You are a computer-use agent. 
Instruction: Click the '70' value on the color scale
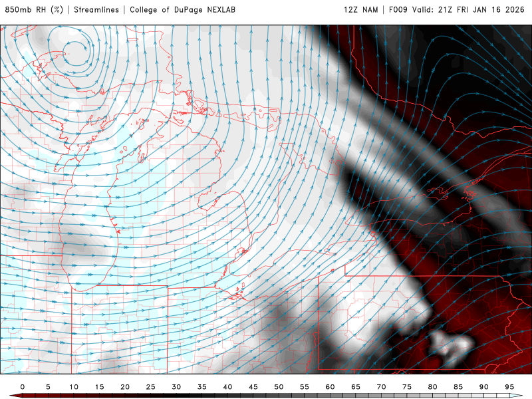(x=381, y=387)
